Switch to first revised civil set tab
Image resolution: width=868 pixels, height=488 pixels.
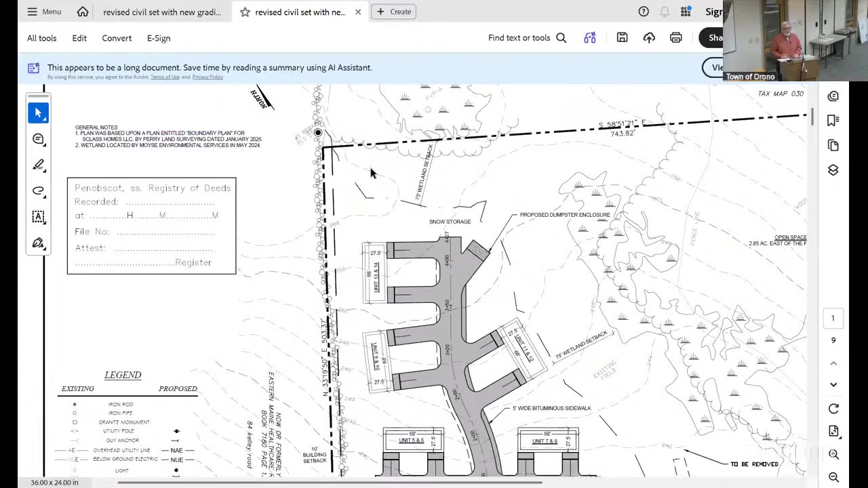click(162, 12)
